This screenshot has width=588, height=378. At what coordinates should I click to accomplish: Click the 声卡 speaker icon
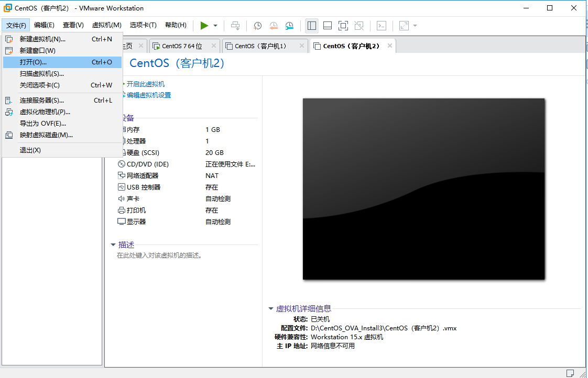[x=122, y=199]
